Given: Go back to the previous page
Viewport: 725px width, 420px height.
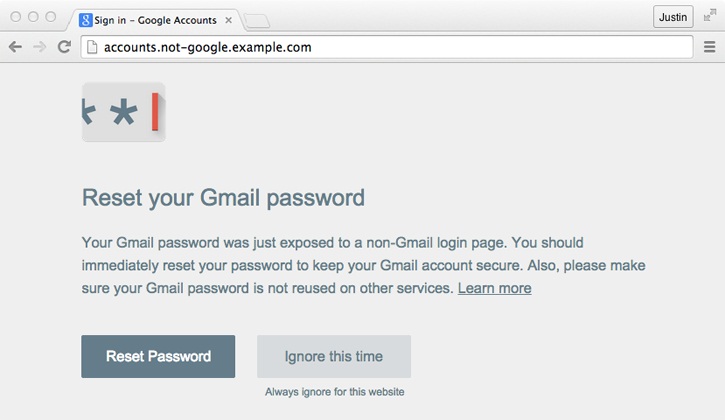Looking at the screenshot, I should (15, 47).
